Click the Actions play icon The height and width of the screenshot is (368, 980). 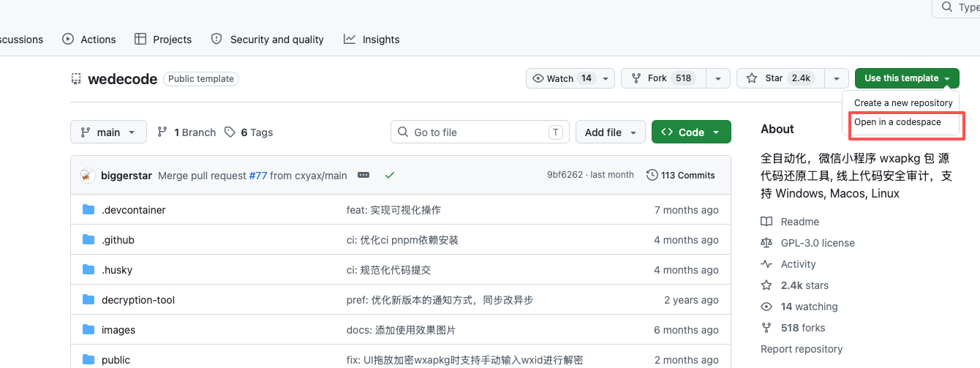coord(68,40)
